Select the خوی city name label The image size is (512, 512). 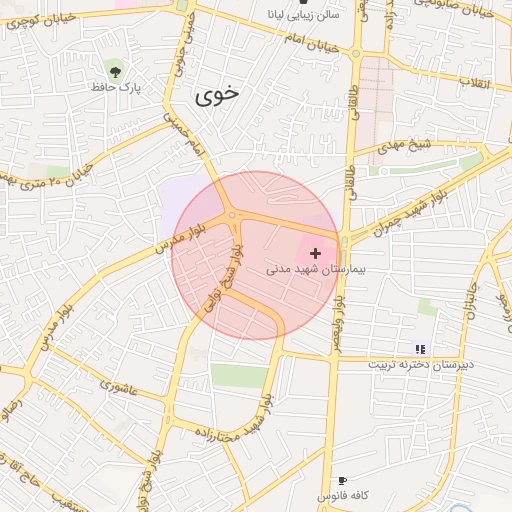[217, 96]
